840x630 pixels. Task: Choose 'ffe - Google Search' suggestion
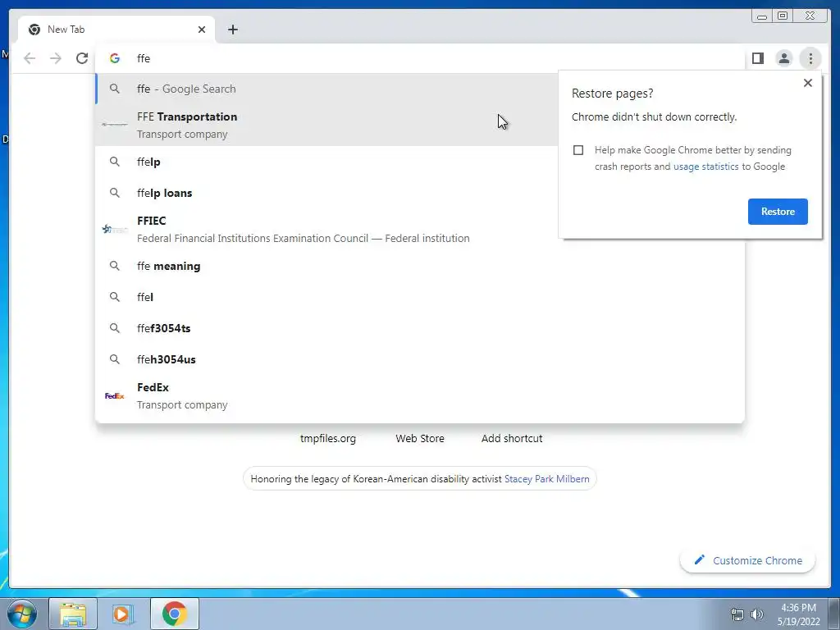pyautogui.click(x=326, y=89)
